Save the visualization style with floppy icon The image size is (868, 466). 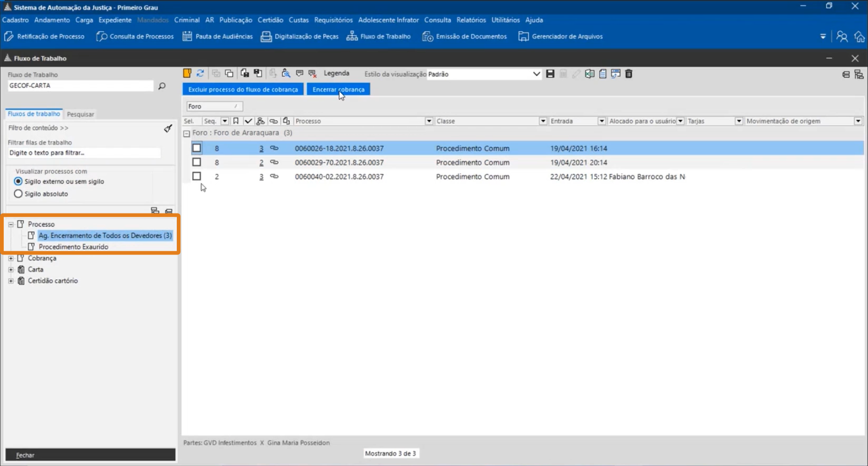(x=550, y=74)
